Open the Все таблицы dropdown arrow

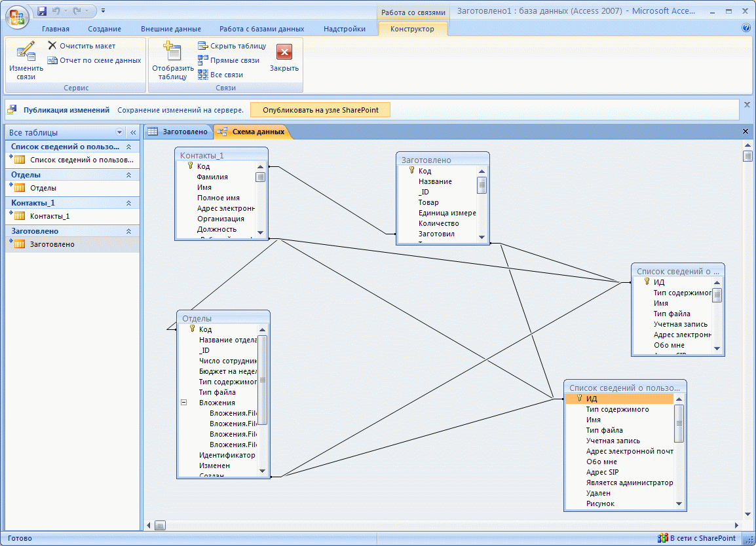click(x=120, y=132)
